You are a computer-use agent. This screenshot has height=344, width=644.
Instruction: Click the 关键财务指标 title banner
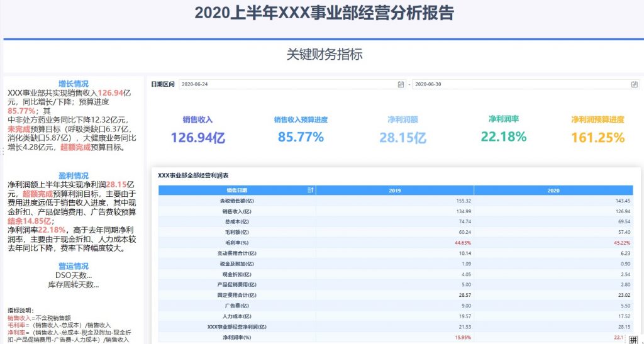click(324, 55)
